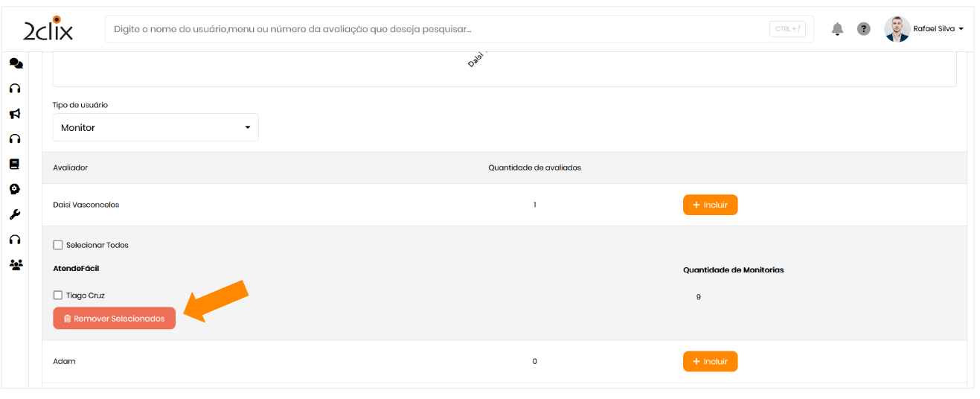Click Incluir button in Adam row
This screenshot has width=980, height=399.
710,362
